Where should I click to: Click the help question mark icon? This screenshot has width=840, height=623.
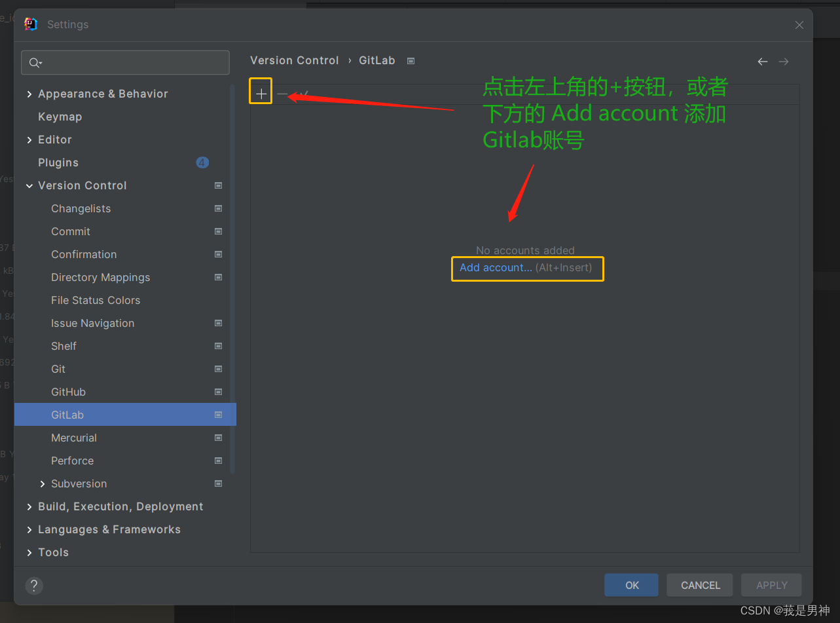coord(34,586)
